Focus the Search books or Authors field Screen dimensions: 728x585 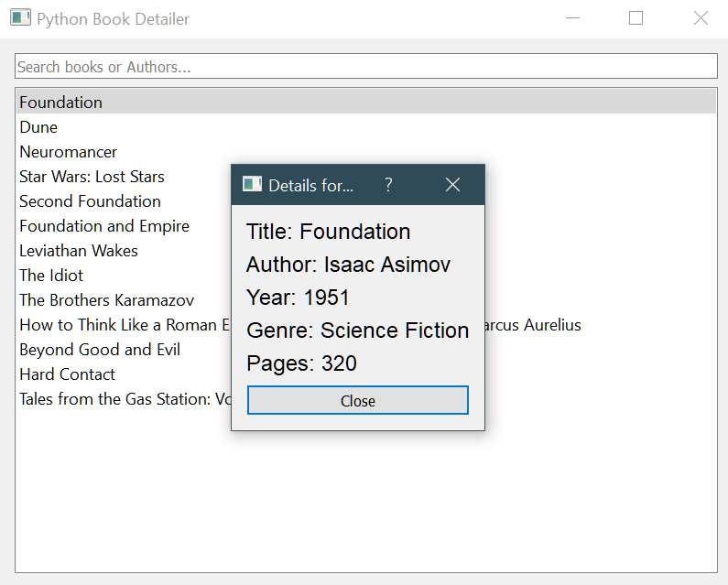[x=366, y=67]
